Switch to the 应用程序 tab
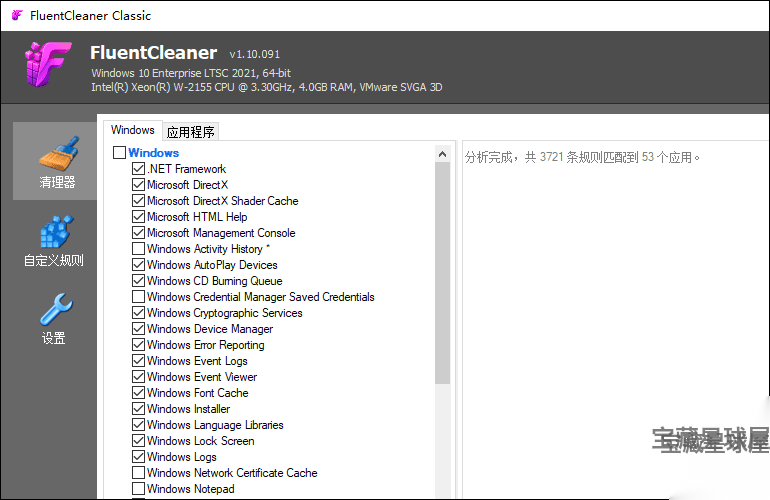The height and width of the screenshot is (500, 770). click(191, 132)
